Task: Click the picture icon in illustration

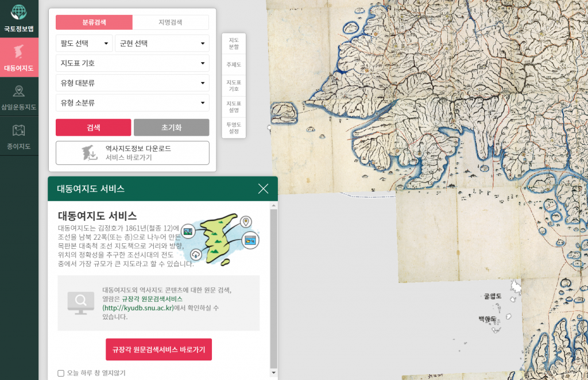Action: click(x=188, y=232)
